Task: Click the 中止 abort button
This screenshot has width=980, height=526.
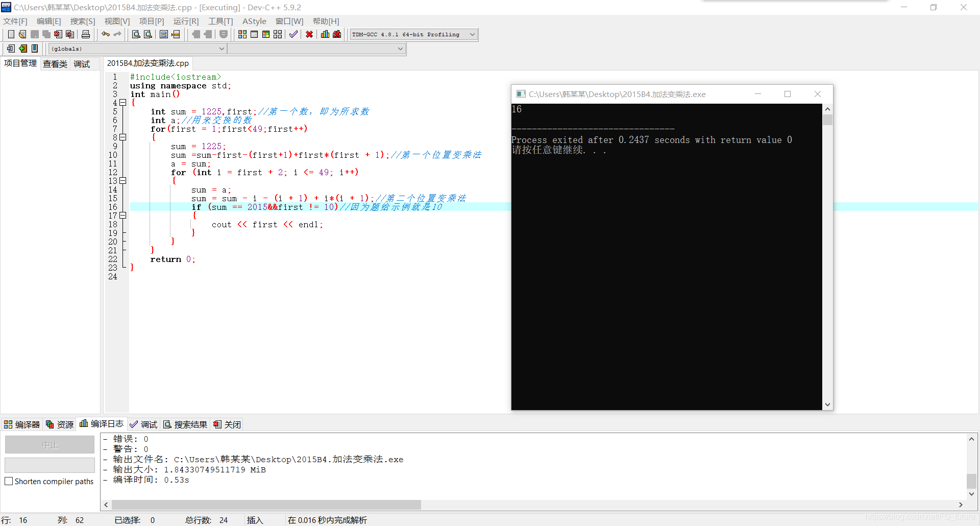Action: pyautogui.click(x=50, y=445)
